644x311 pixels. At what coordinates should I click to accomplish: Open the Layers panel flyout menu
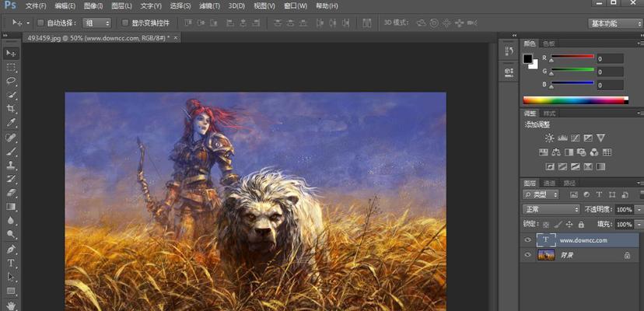pyautogui.click(x=641, y=183)
